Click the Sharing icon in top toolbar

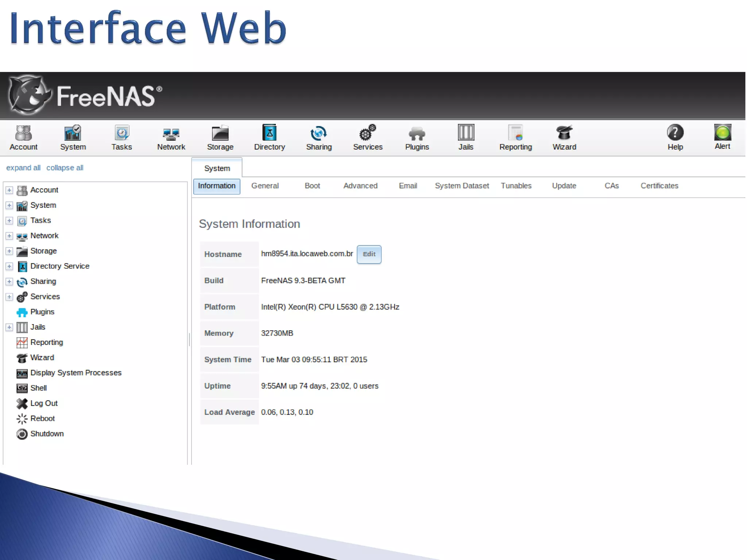click(318, 133)
